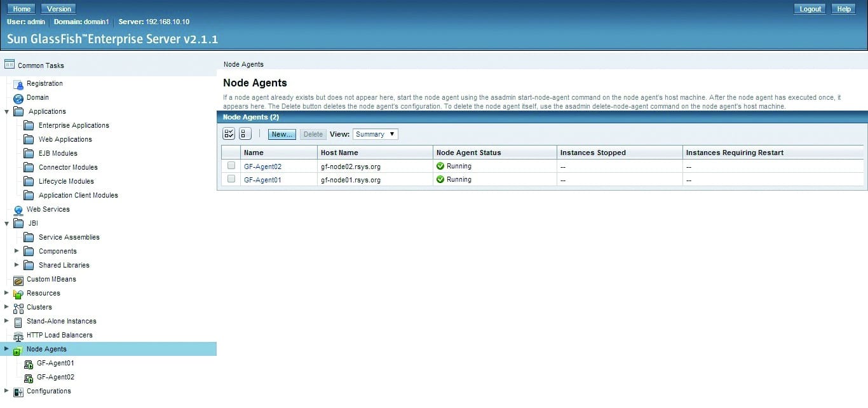This screenshot has width=868, height=408.
Task: Check the checkbox for GF-Agent02 row
Action: click(x=231, y=165)
